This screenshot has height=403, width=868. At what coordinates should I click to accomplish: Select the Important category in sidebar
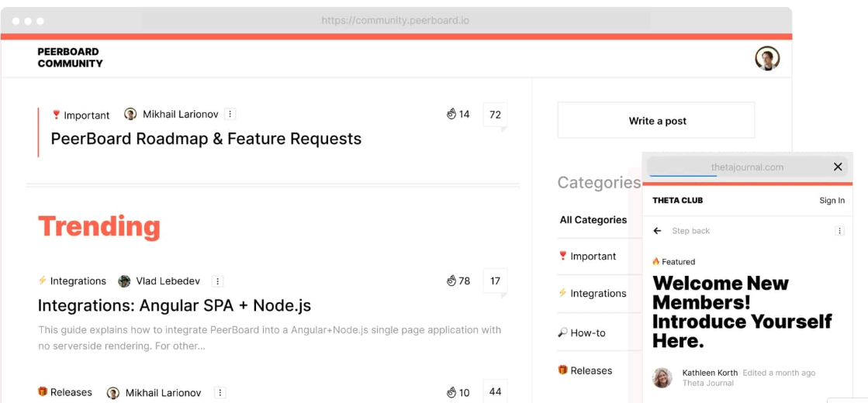[x=587, y=256]
